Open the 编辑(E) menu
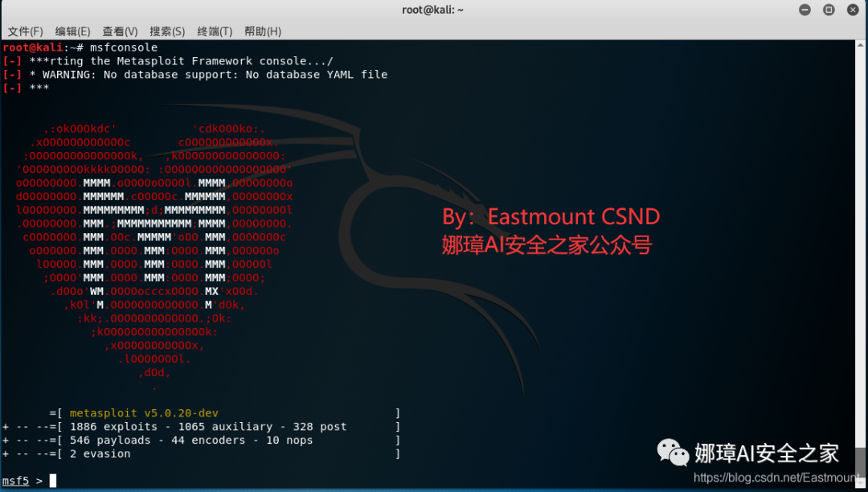 pyautogui.click(x=72, y=31)
